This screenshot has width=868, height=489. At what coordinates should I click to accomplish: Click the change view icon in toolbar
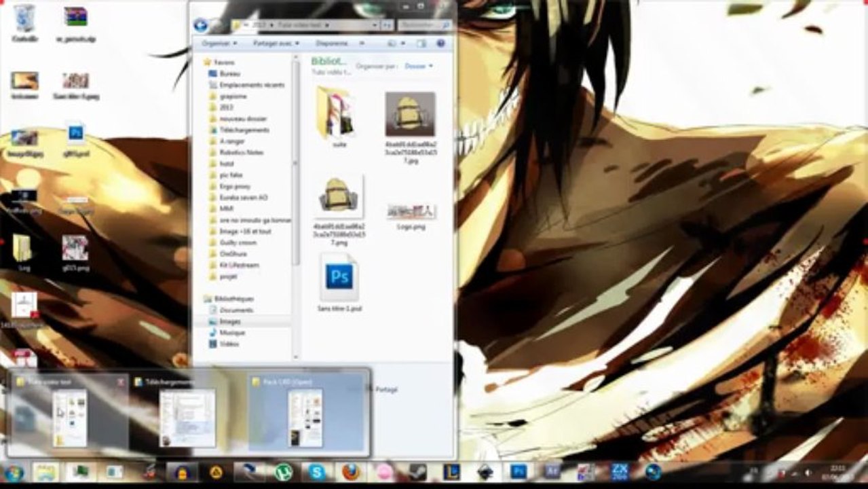tap(392, 43)
